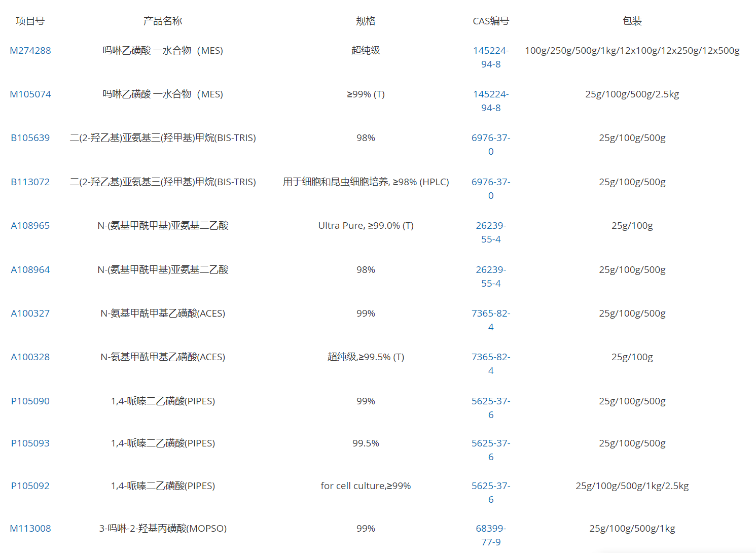Viewport: 756px width, 553px height.
Task: Click for cell culture,≥99% spec
Action: (366, 486)
